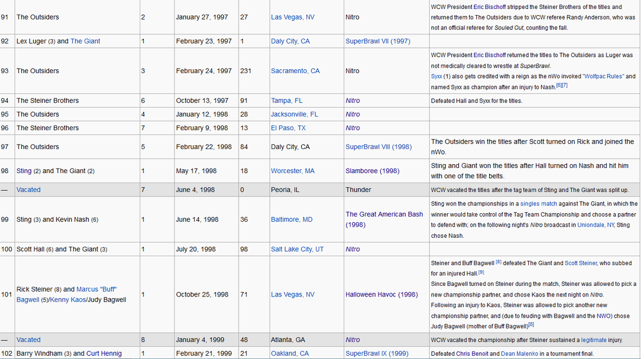Click Eric Bischoff link in row 93 notes
The width and height of the screenshot is (644, 359).
490,55
